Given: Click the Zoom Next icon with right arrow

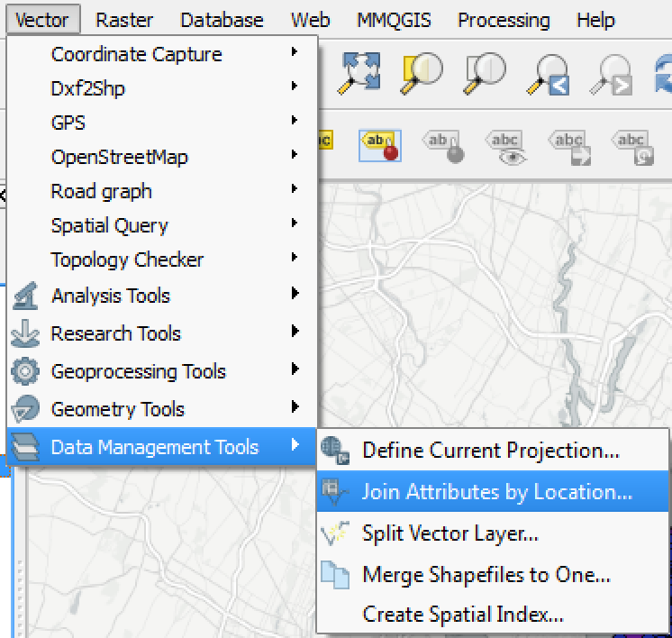Looking at the screenshot, I should [x=611, y=74].
